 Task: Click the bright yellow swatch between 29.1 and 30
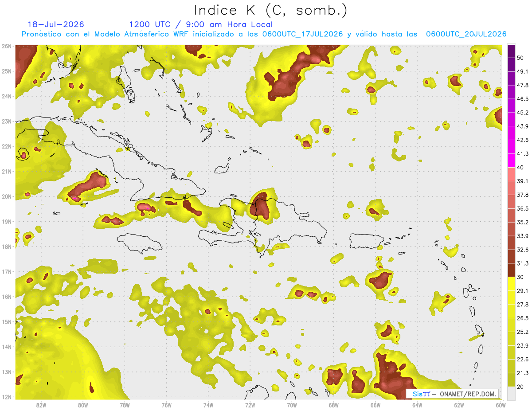pyautogui.click(x=511, y=284)
